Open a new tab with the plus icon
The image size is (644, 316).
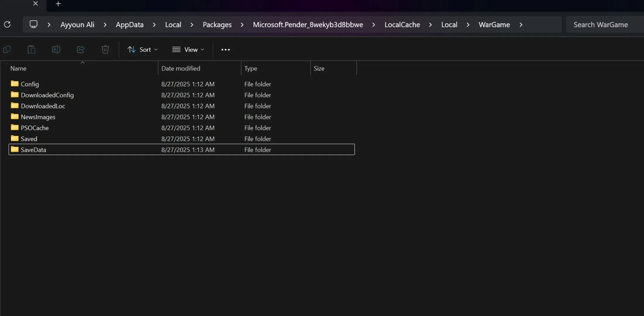pos(58,4)
